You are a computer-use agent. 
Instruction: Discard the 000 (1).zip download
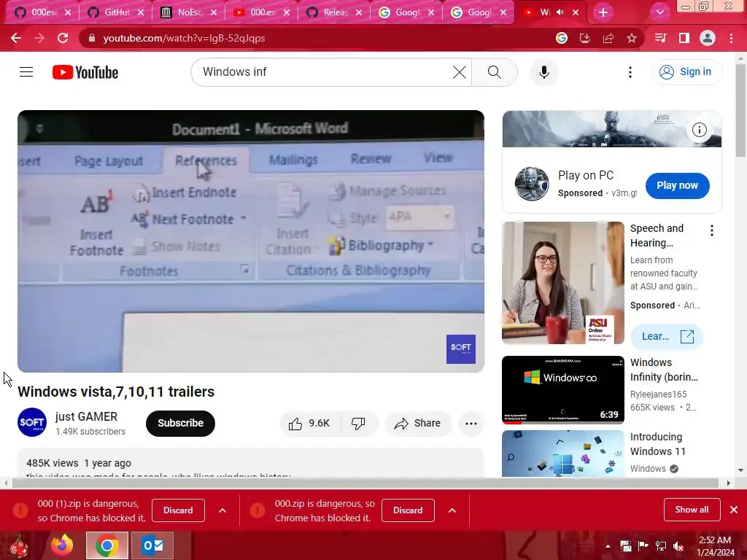[178, 510]
